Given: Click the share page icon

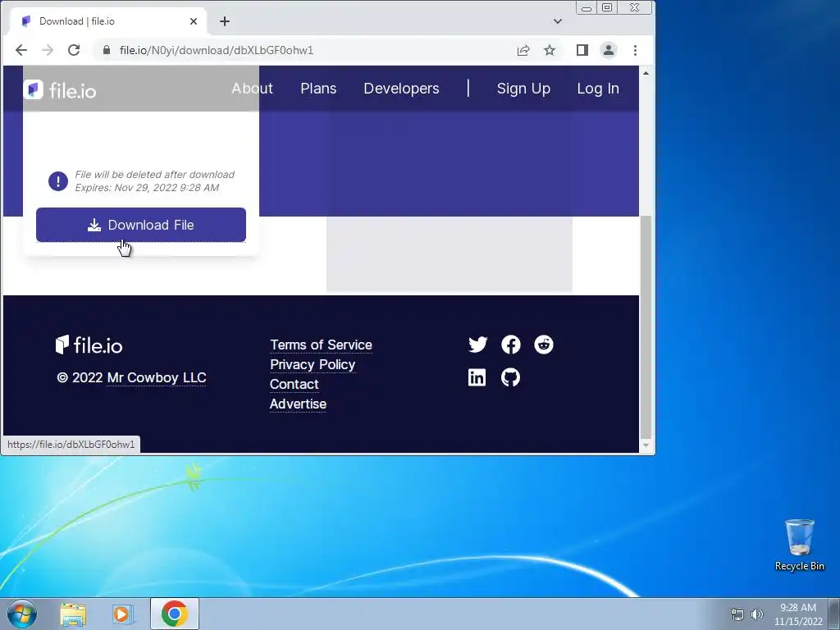Looking at the screenshot, I should coord(523,50).
